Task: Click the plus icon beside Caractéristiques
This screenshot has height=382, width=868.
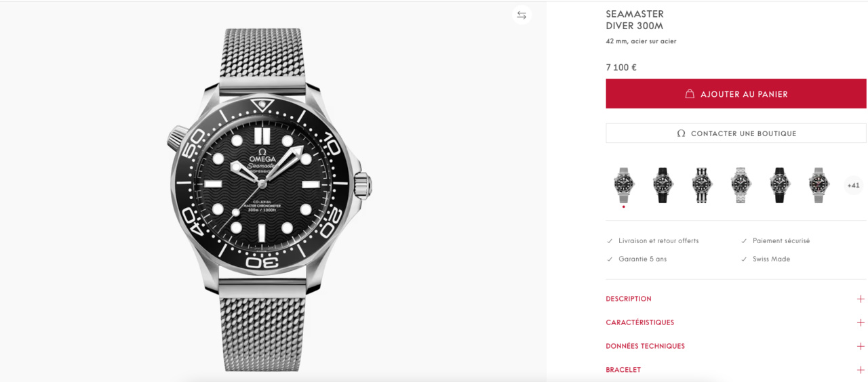Action: click(x=861, y=322)
